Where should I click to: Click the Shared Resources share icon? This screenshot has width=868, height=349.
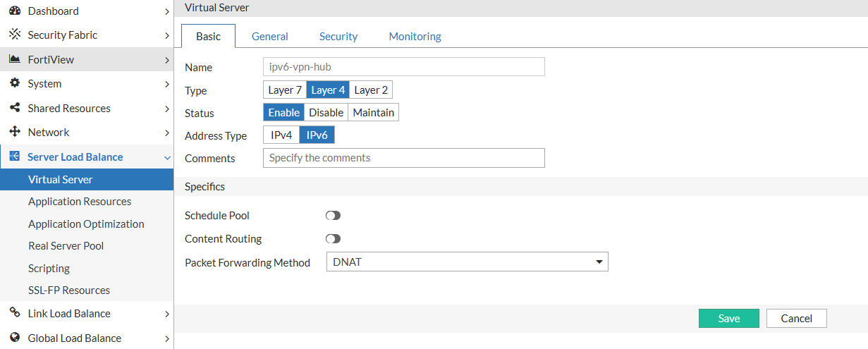click(14, 108)
